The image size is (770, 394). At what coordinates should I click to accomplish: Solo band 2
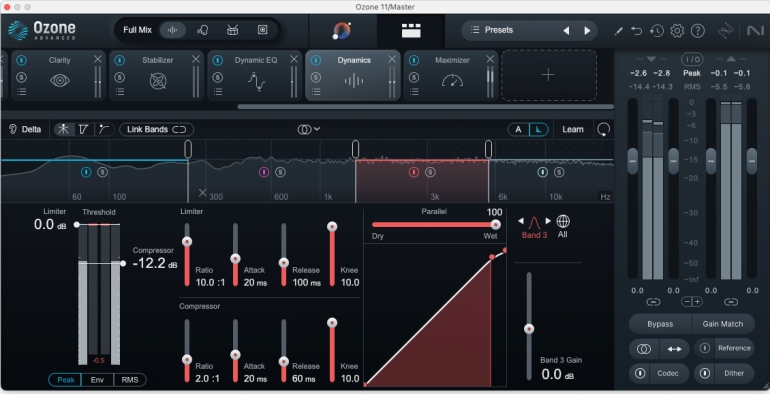pos(280,172)
